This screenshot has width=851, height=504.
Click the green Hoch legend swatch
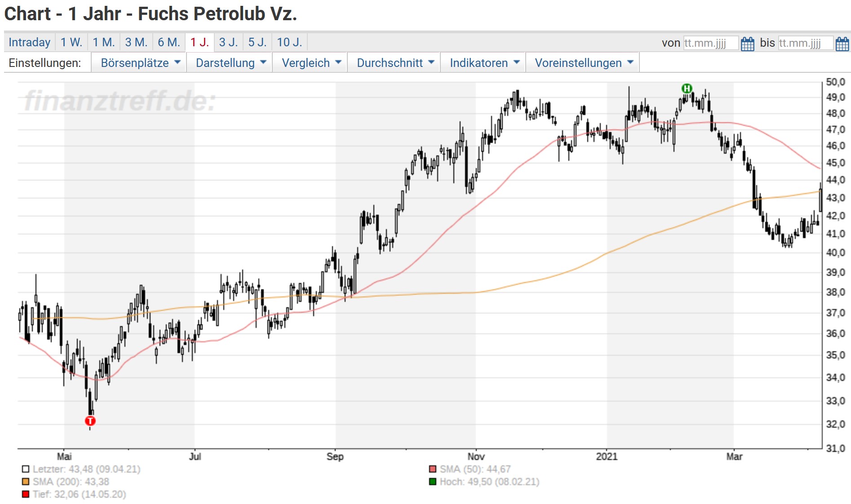433,482
